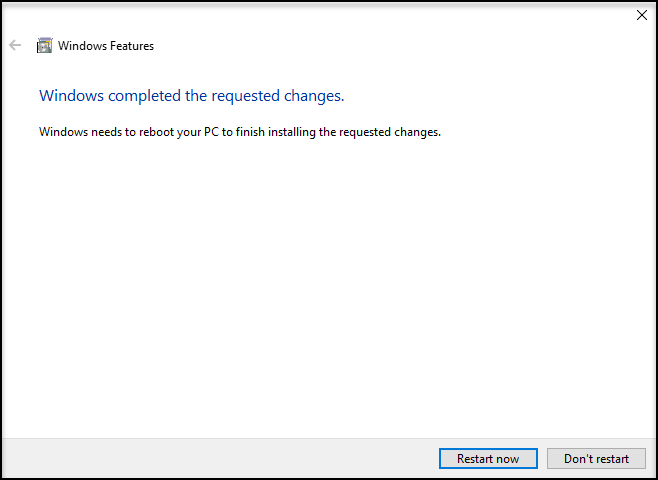This screenshot has height=480, width=658.
Task: Click the blue 'Windows completed the requested changes' heading
Action: [192, 96]
